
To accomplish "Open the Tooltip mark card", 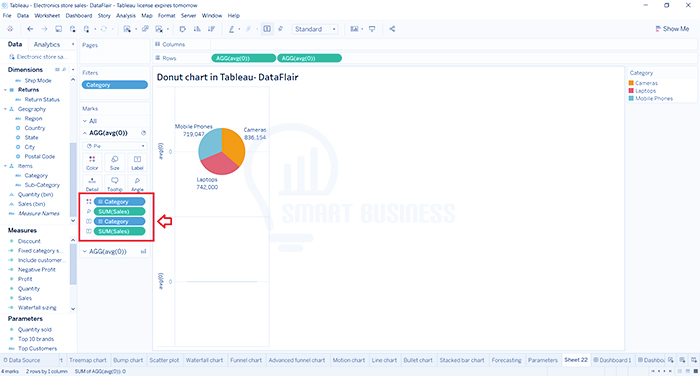I will coord(115,183).
